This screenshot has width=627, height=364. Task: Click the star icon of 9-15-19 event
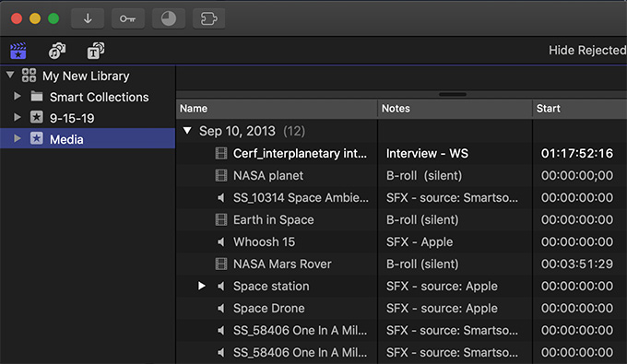37,117
